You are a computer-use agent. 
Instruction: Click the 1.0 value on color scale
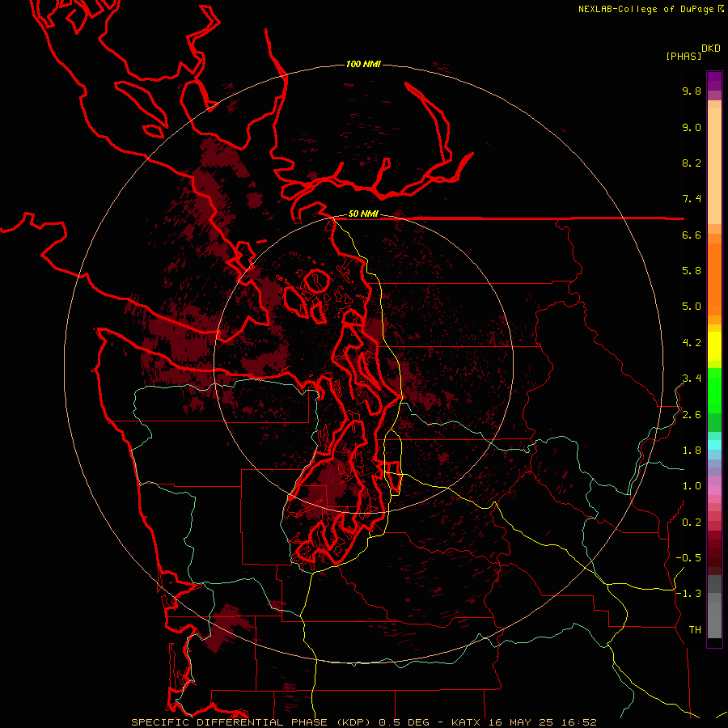coord(692,486)
